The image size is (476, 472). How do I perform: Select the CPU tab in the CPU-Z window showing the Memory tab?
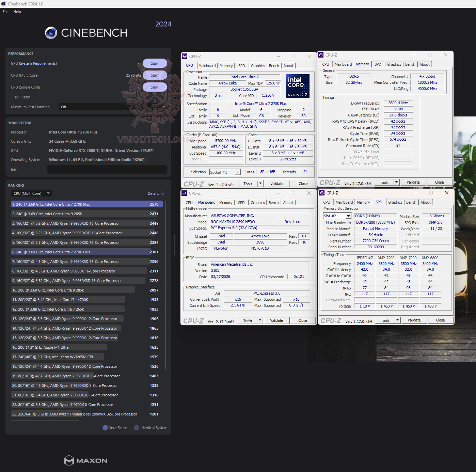326,64
